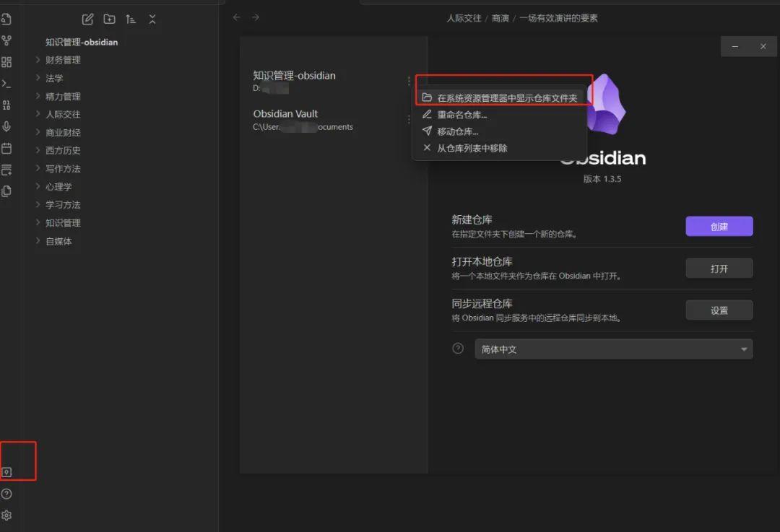Click the microphone audio recorder icon
The height and width of the screenshot is (532, 780).
pos(7,126)
